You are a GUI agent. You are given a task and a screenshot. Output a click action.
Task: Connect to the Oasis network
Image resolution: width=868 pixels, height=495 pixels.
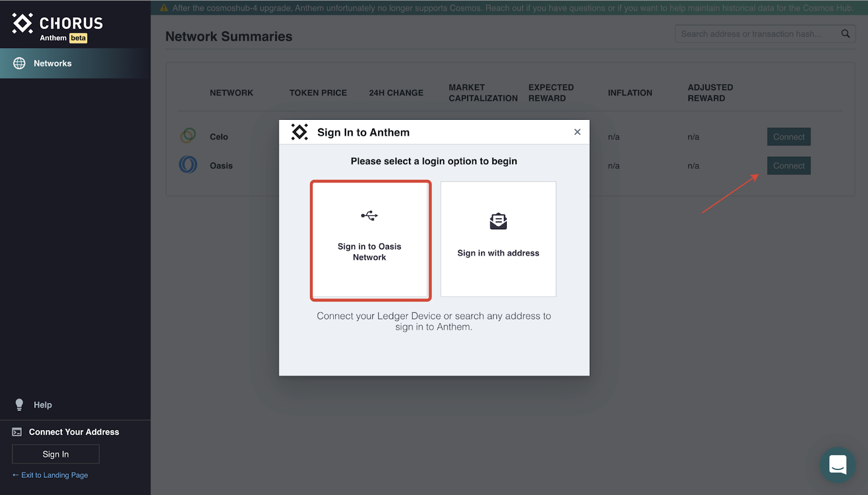789,166
